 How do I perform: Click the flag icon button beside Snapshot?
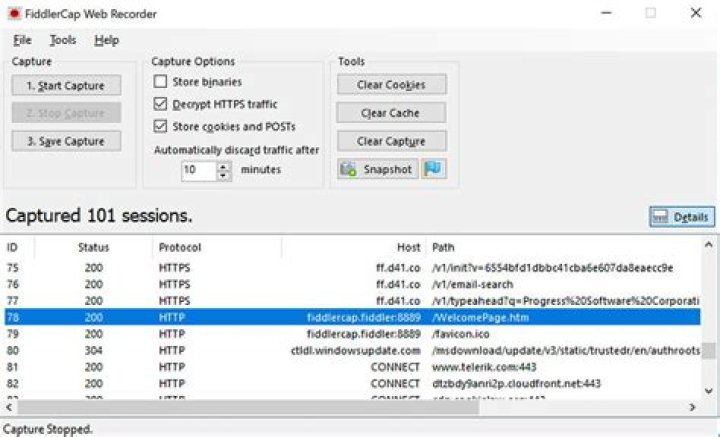click(433, 169)
